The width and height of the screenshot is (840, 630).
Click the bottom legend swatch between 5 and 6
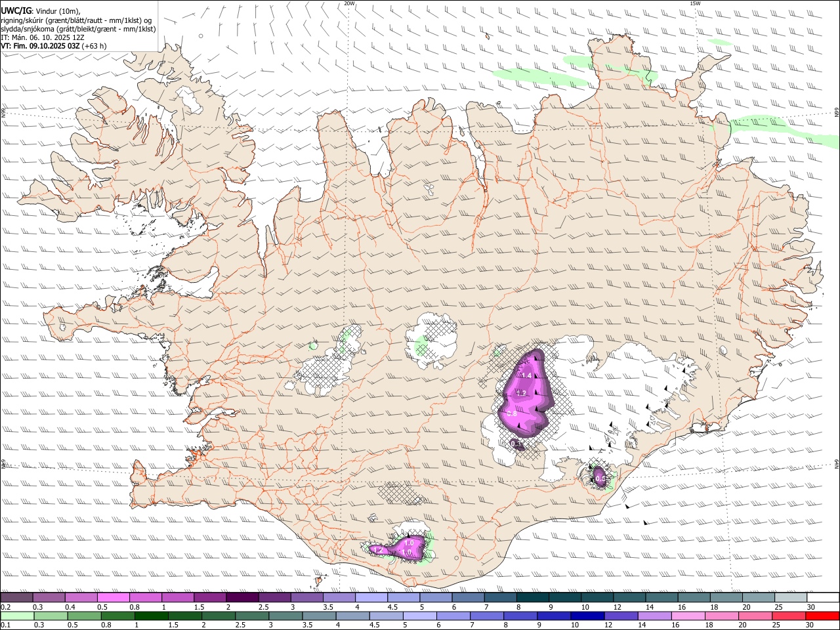pos(419,616)
